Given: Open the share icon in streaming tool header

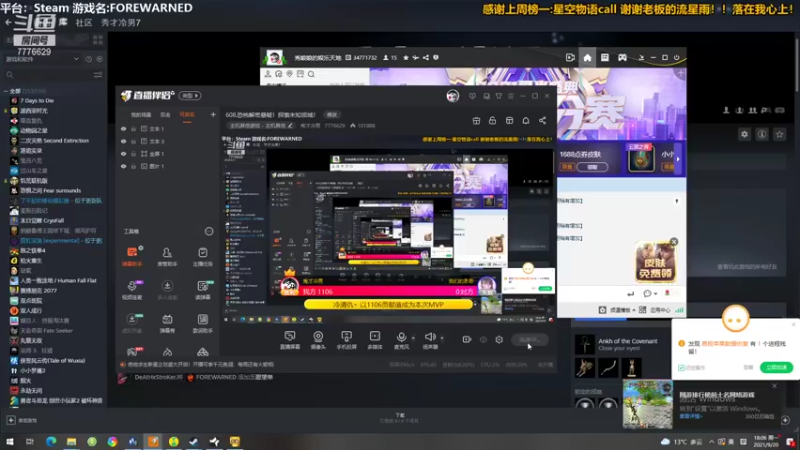Looking at the screenshot, I should 542,120.
